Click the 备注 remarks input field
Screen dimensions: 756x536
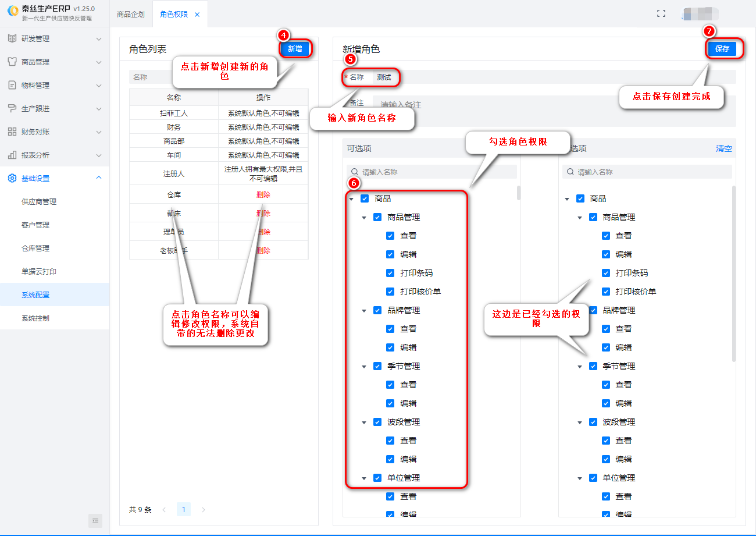[552, 105]
